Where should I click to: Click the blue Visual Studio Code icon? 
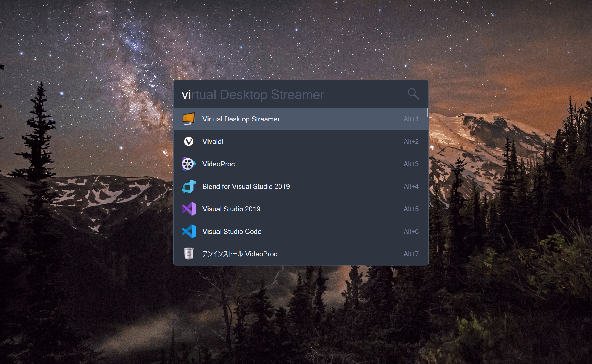(189, 231)
